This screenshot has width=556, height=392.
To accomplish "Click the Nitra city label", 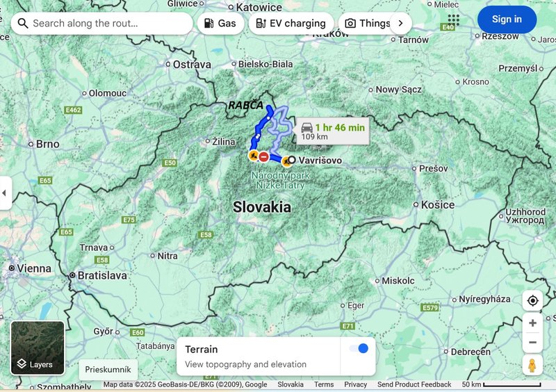I will click(167, 256).
